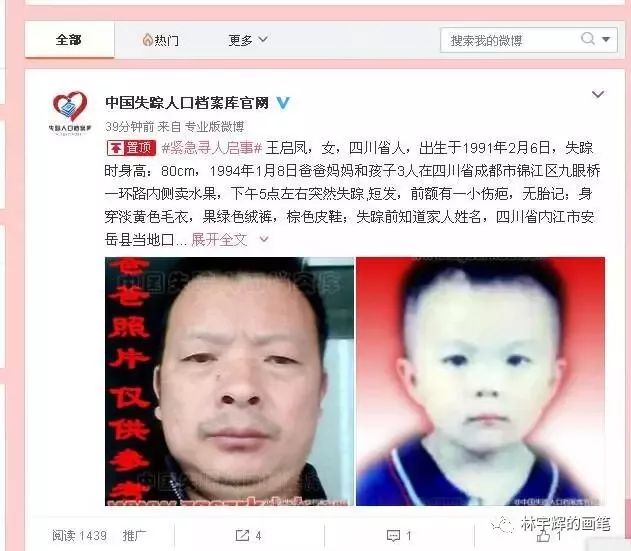The height and width of the screenshot is (551, 631).
Task: Click the search magnifier icon
Action: tap(588, 39)
